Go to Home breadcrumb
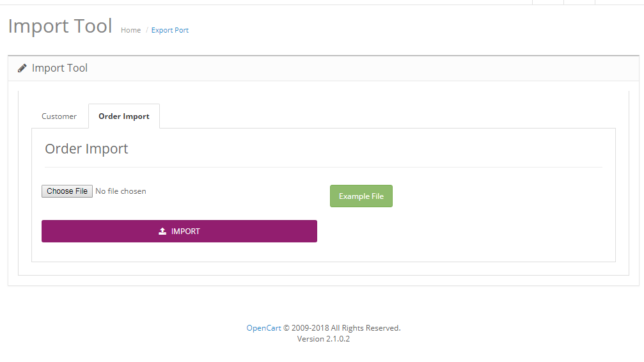This screenshot has height=362, width=644. pos(130,30)
